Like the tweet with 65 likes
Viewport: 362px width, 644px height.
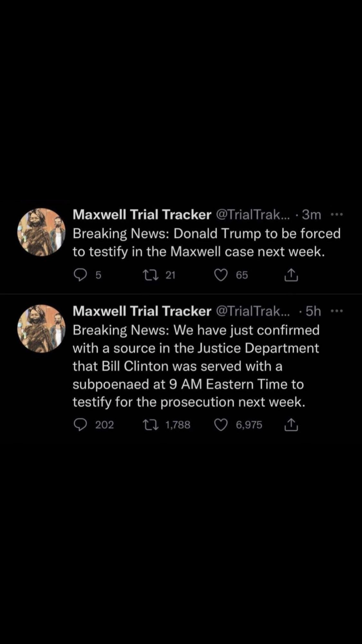[x=221, y=275]
